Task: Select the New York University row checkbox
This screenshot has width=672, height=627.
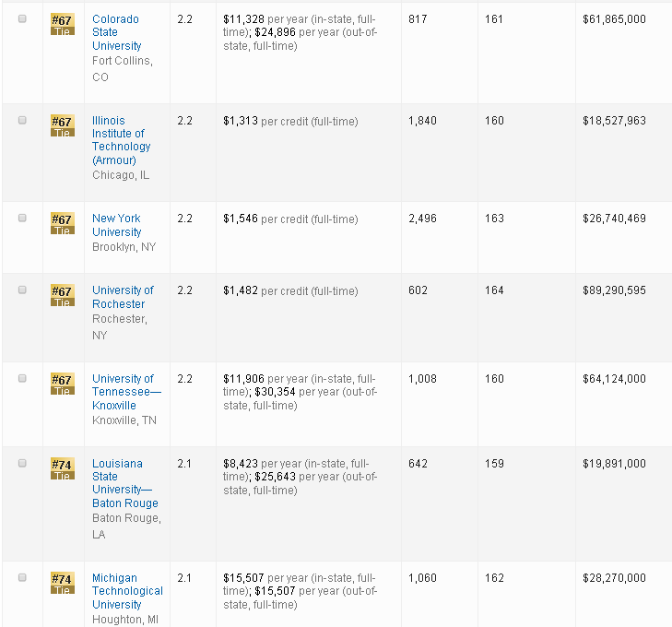Action: (x=22, y=218)
